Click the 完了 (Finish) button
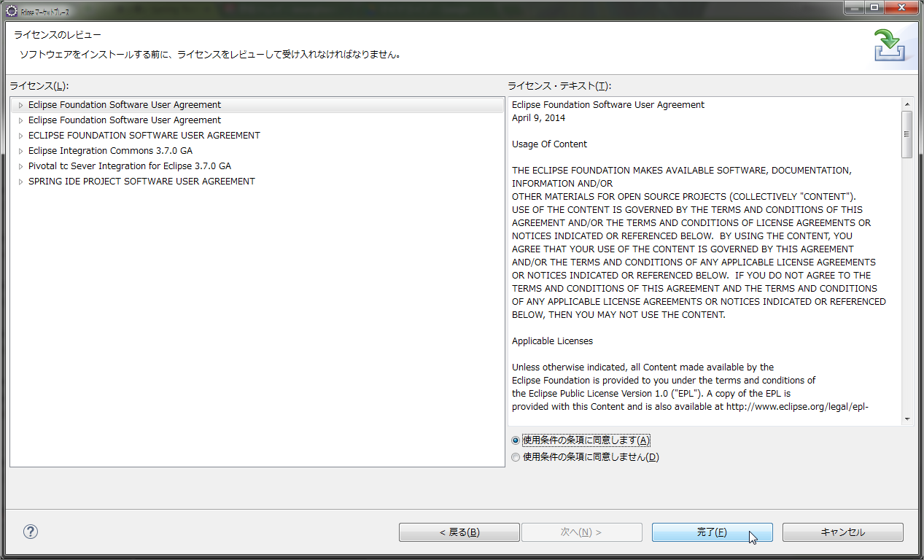The width and height of the screenshot is (924, 560). pyautogui.click(x=712, y=532)
